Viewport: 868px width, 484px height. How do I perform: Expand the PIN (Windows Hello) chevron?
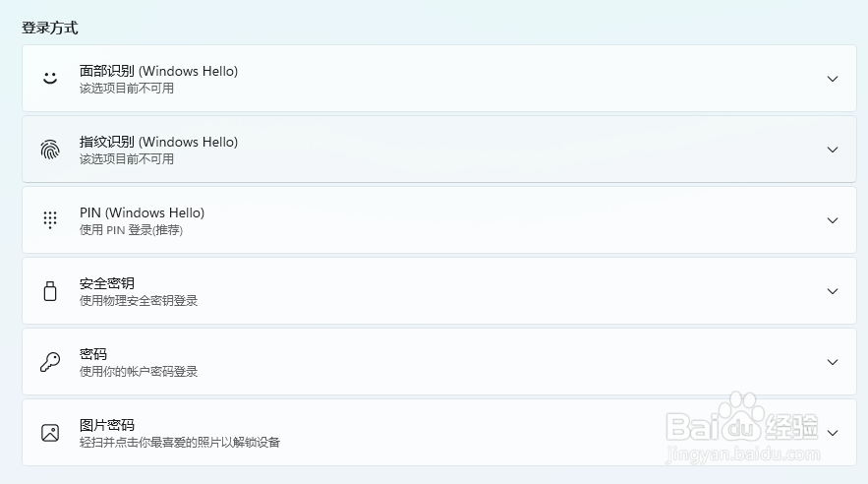coord(832,220)
